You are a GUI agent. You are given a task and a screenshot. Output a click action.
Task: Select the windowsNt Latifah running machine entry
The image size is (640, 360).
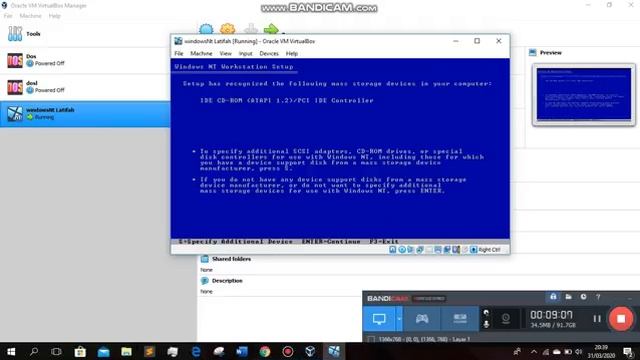[85, 114]
